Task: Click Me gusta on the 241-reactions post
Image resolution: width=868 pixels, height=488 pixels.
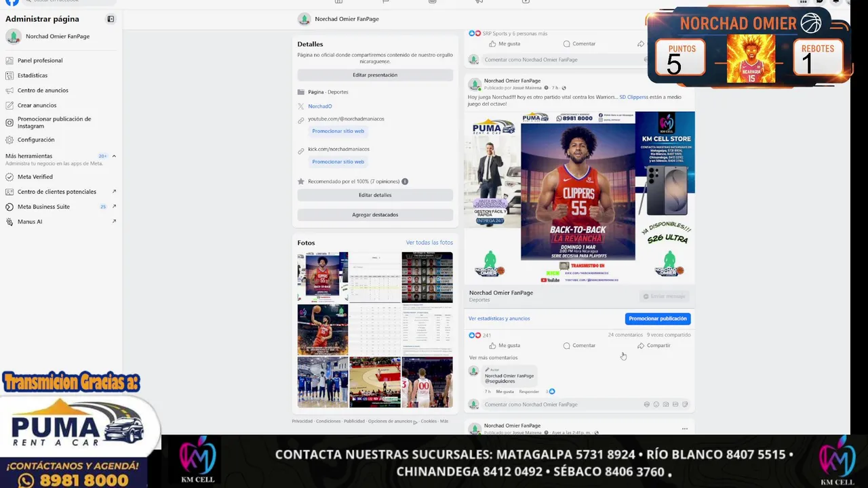Action: pos(505,346)
